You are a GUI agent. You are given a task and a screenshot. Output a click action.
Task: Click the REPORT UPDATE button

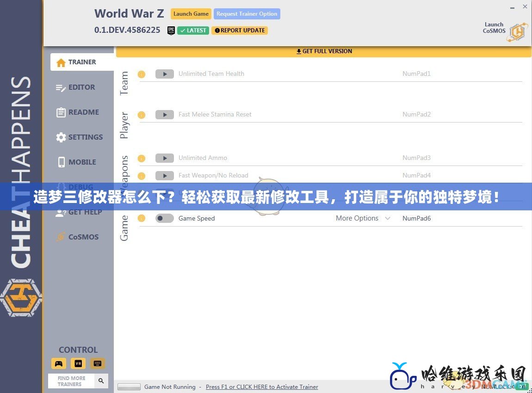click(240, 31)
